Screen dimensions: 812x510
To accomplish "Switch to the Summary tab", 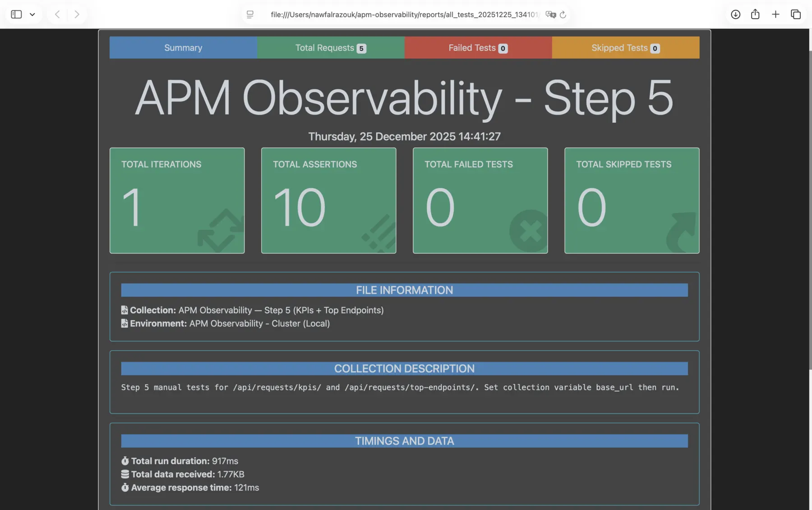I will click(x=183, y=47).
